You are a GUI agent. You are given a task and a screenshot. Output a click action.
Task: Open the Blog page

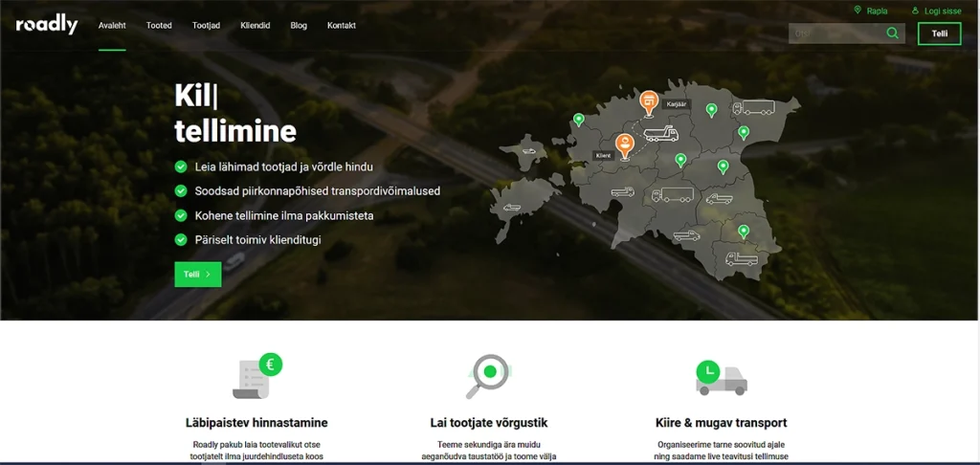[x=299, y=26]
